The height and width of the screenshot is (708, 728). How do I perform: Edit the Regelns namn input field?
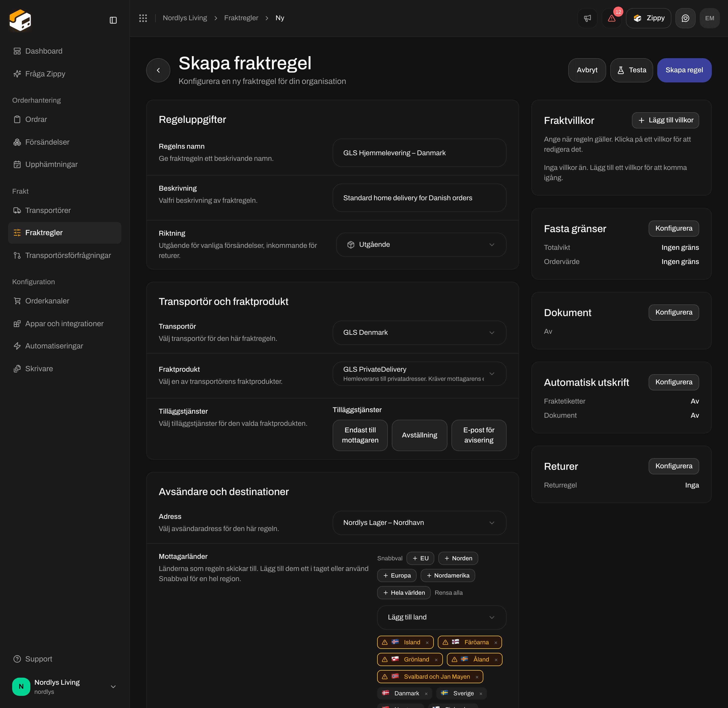coord(419,153)
